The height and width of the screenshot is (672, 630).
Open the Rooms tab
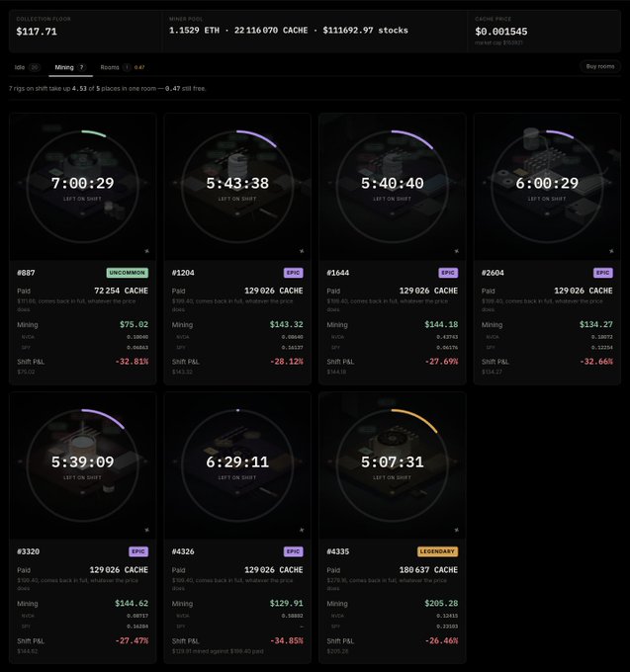click(x=123, y=67)
